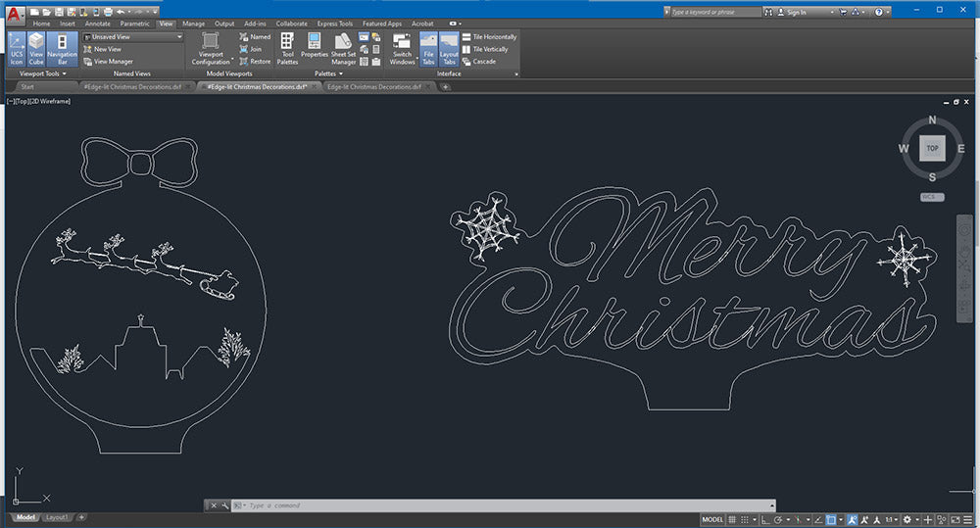Toggle the Navigation Bar button
This screenshot has width=980, height=528.
click(62, 49)
